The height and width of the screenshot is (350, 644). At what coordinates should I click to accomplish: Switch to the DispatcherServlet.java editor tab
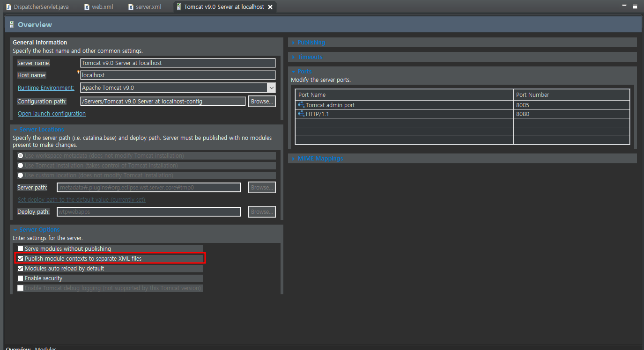pyautogui.click(x=38, y=7)
